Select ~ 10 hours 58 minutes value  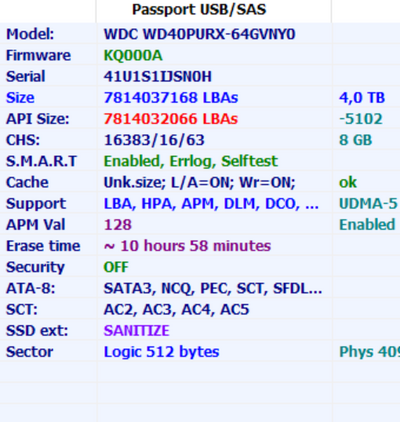pyautogui.click(x=187, y=246)
